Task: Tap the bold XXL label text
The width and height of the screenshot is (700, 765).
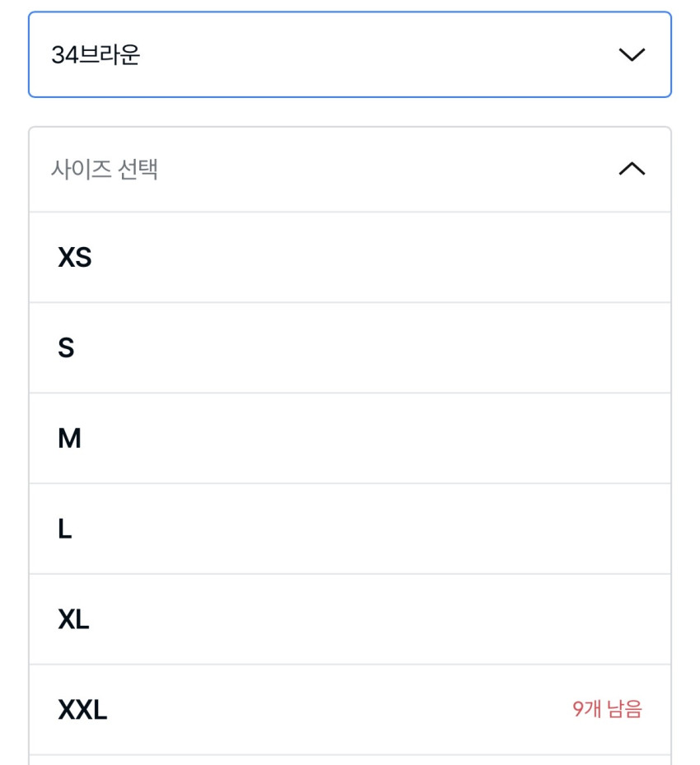Action: coord(82,710)
